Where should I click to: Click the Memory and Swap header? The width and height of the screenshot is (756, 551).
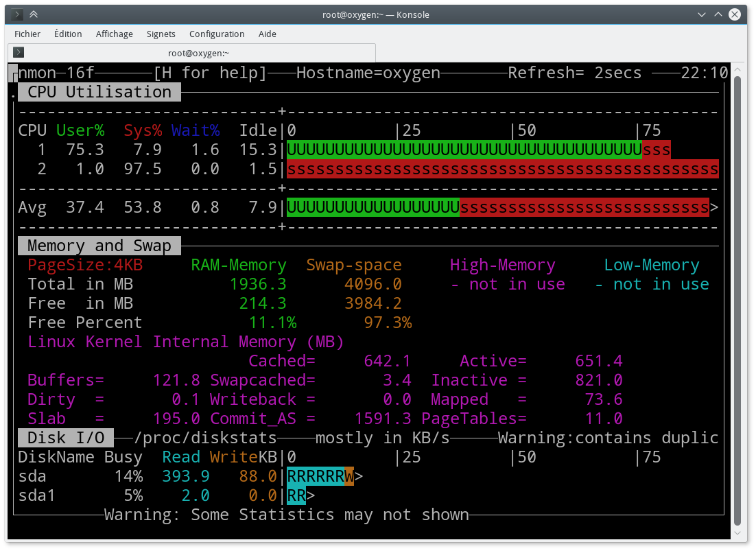[x=99, y=246]
